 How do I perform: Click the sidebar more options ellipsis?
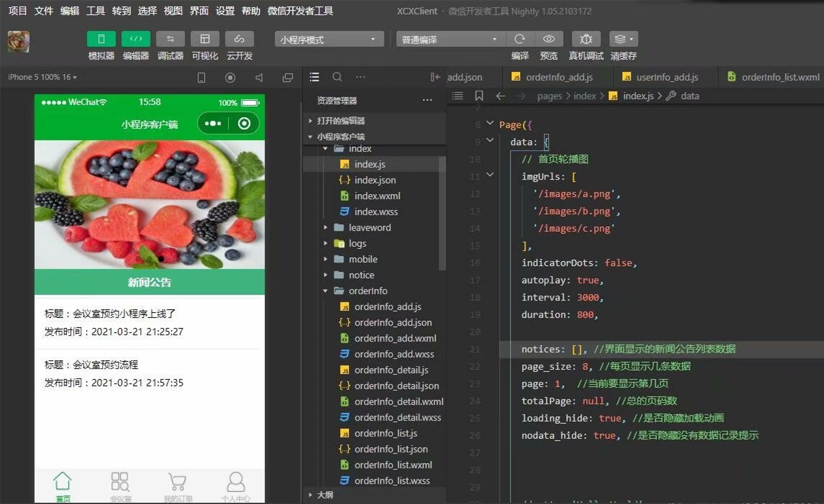pos(360,77)
